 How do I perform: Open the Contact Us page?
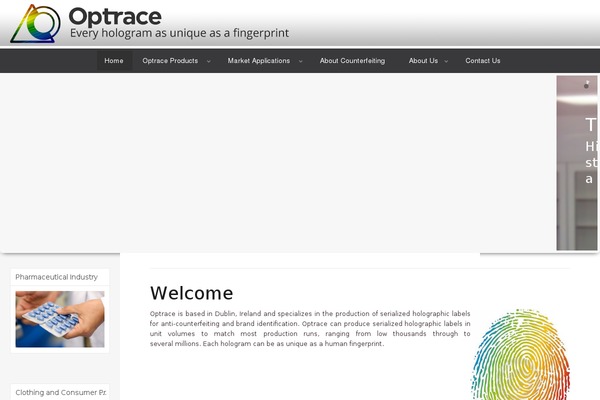[483, 61]
